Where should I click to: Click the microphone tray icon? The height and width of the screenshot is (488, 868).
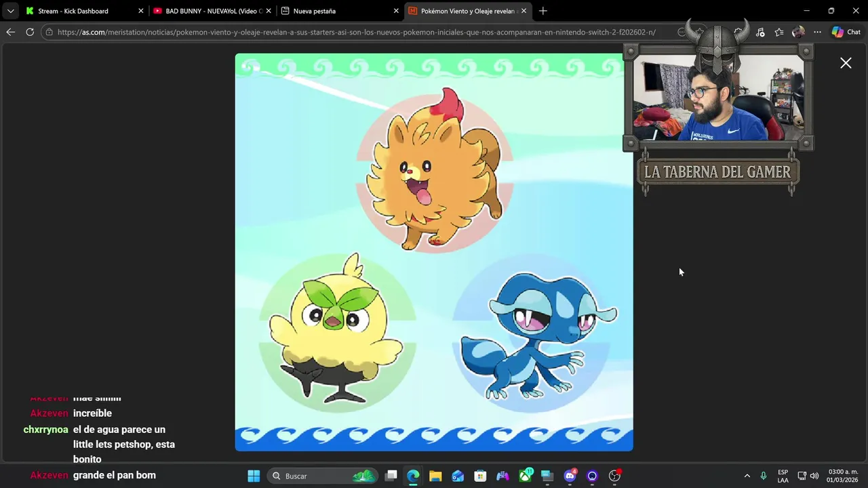(764, 476)
